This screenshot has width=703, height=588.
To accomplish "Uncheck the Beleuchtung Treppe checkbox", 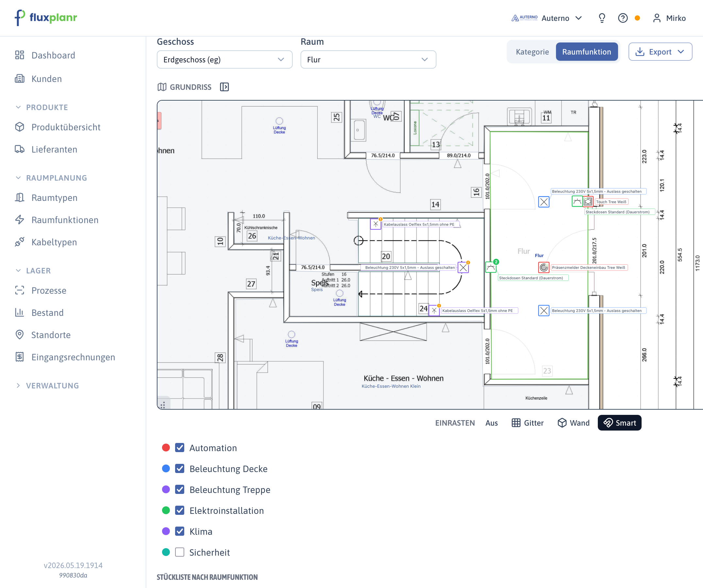I will coord(180,490).
